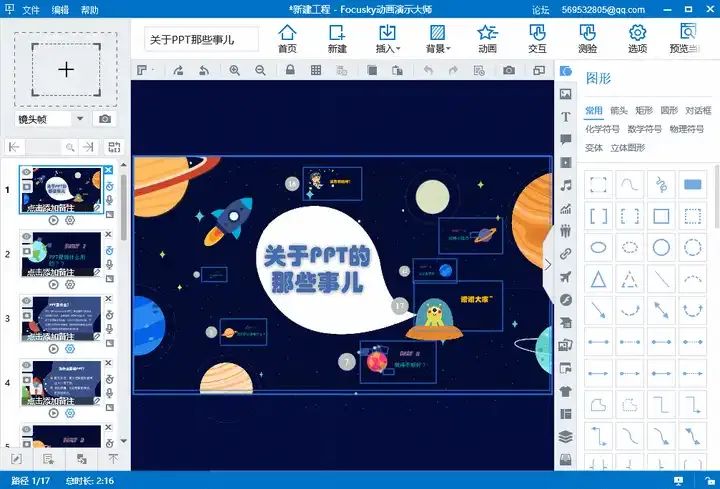
Task: Open the 插入 insert dropdown
Action: (x=388, y=39)
